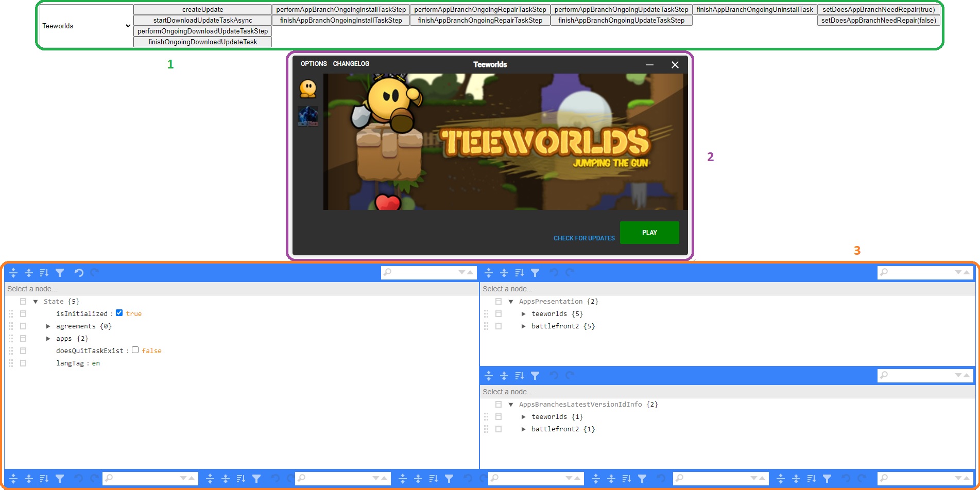Expand all fields in the State panel

pos(13,273)
